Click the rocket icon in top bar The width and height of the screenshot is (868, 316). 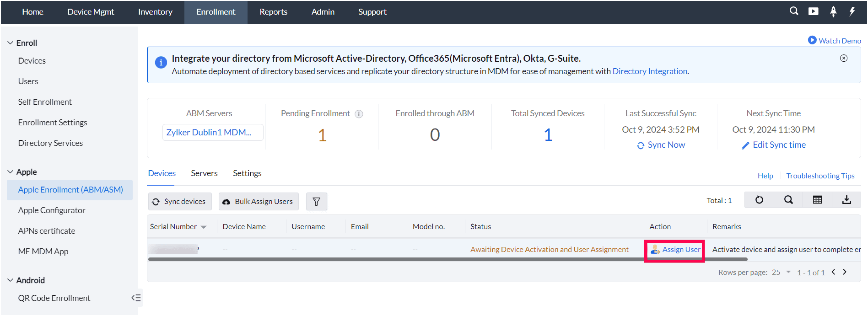pos(833,11)
